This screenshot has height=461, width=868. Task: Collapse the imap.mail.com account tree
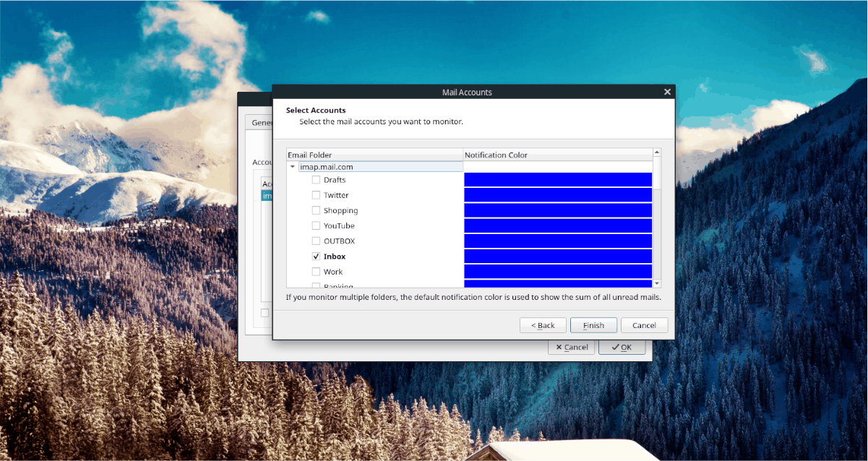pyautogui.click(x=293, y=167)
